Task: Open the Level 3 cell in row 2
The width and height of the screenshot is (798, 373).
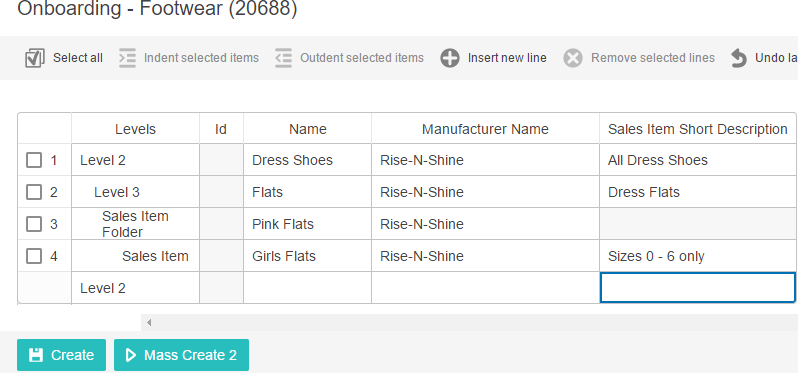Action: [x=135, y=192]
